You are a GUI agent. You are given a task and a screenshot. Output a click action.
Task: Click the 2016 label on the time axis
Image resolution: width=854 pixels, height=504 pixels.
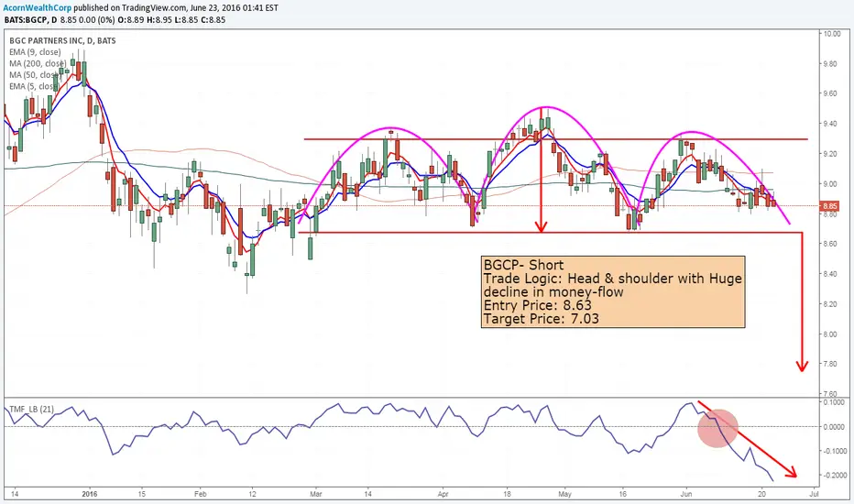click(89, 494)
